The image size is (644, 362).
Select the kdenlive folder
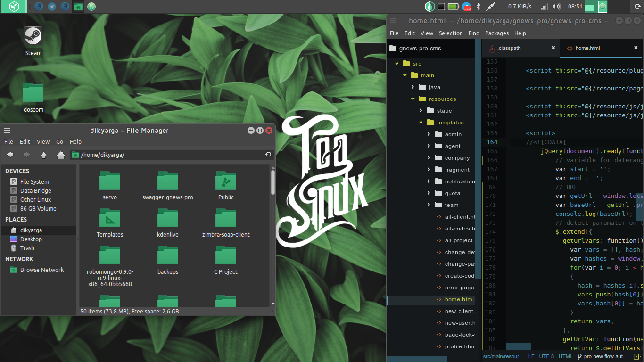(x=168, y=223)
